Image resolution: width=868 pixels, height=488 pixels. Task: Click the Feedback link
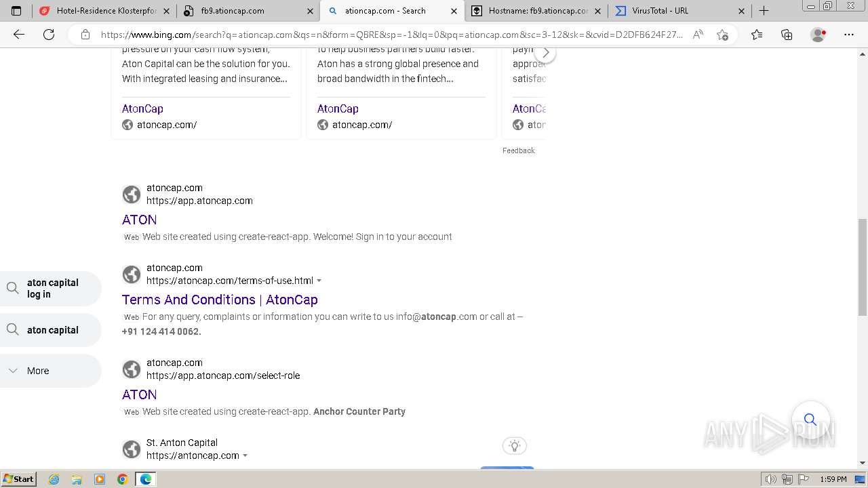coord(519,150)
